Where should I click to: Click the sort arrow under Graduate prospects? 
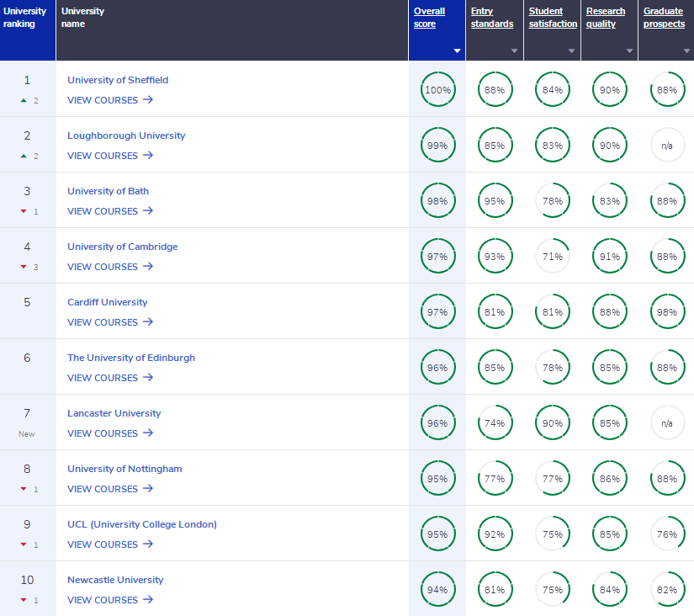[x=687, y=51]
